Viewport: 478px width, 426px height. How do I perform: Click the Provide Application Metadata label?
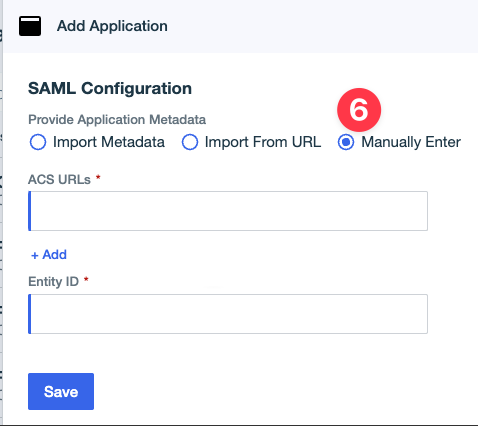(117, 119)
